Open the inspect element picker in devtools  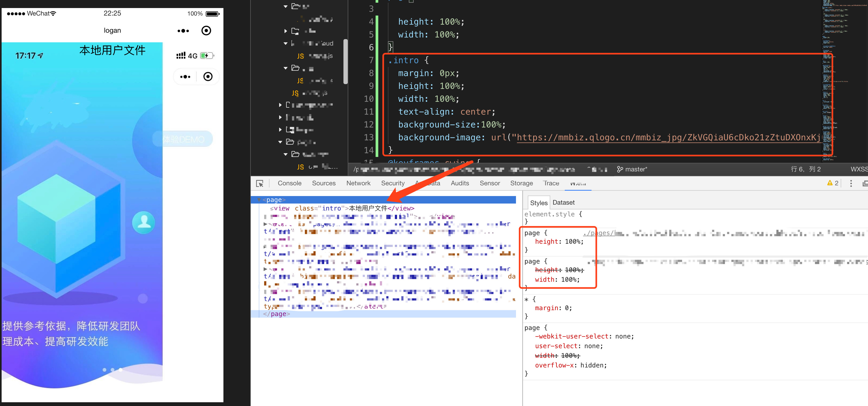(x=259, y=183)
